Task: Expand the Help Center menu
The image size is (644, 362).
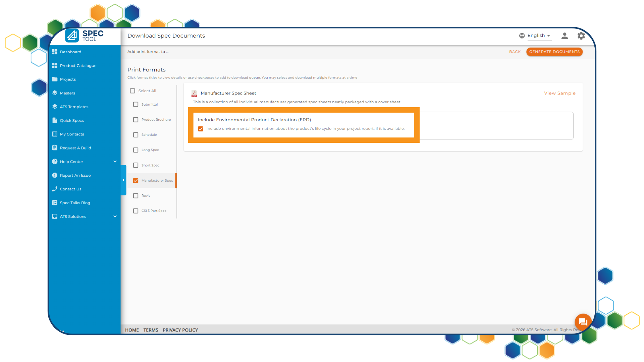Action: pyautogui.click(x=115, y=162)
